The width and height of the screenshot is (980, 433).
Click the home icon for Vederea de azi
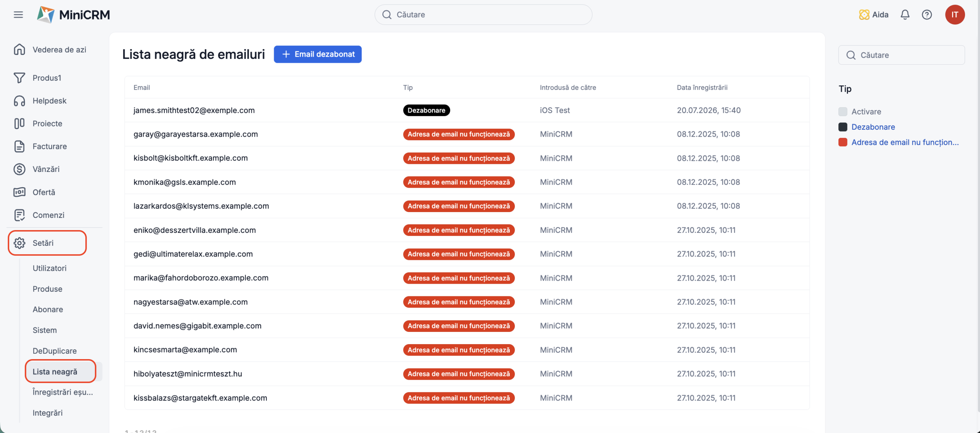point(20,49)
